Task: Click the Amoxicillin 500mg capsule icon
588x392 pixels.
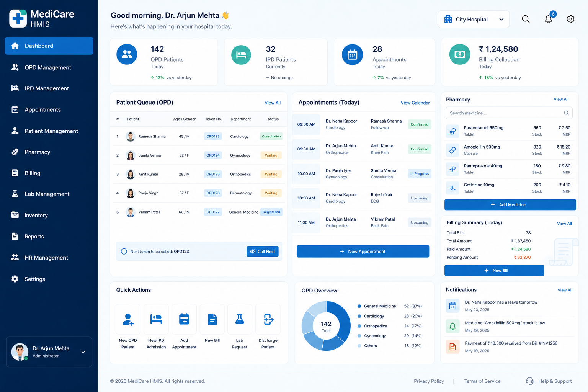Action: [452, 150]
